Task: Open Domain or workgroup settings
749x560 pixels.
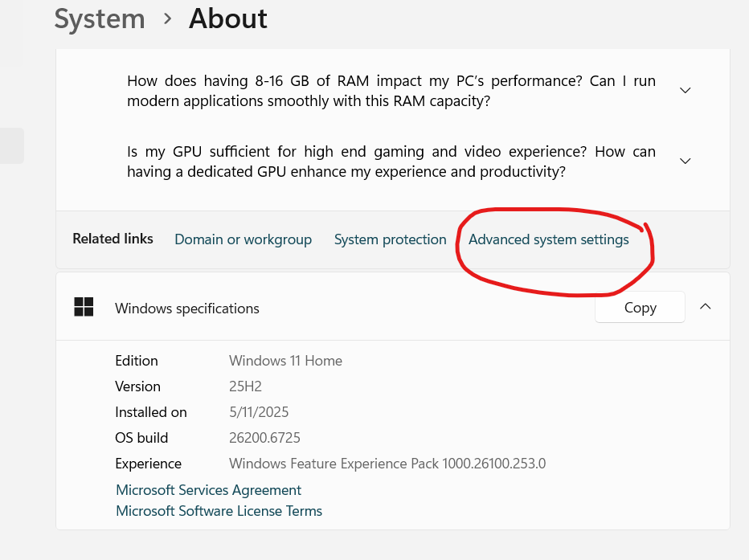Action: [243, 239]
